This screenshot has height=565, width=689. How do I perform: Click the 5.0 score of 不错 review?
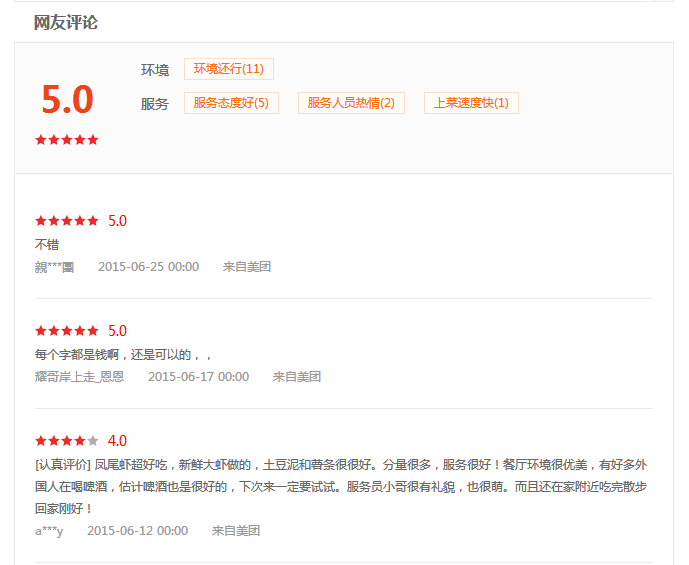click(117, 221)
